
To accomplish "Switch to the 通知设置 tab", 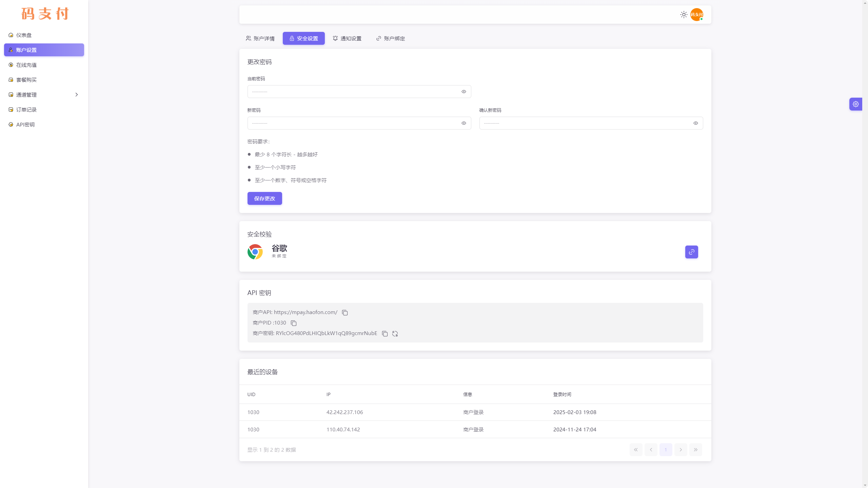I will [347, 38].
